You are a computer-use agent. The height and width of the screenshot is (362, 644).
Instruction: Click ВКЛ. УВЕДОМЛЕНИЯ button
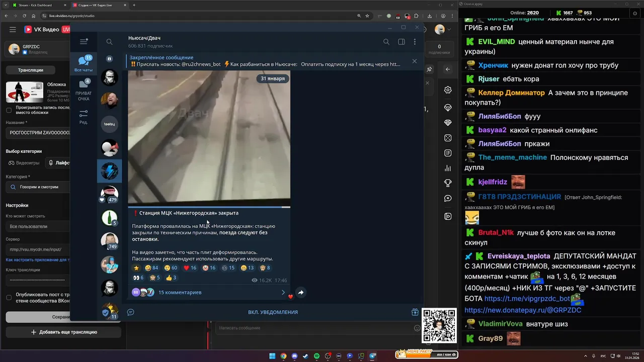pos(273,312)
